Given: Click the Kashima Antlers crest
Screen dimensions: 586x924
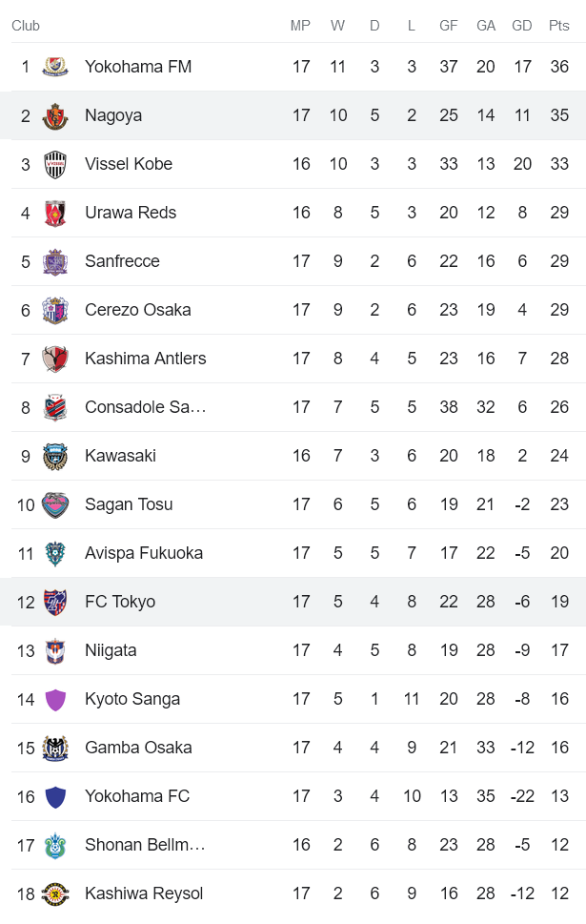Looking at the screenshot, I should pos(54,359).
